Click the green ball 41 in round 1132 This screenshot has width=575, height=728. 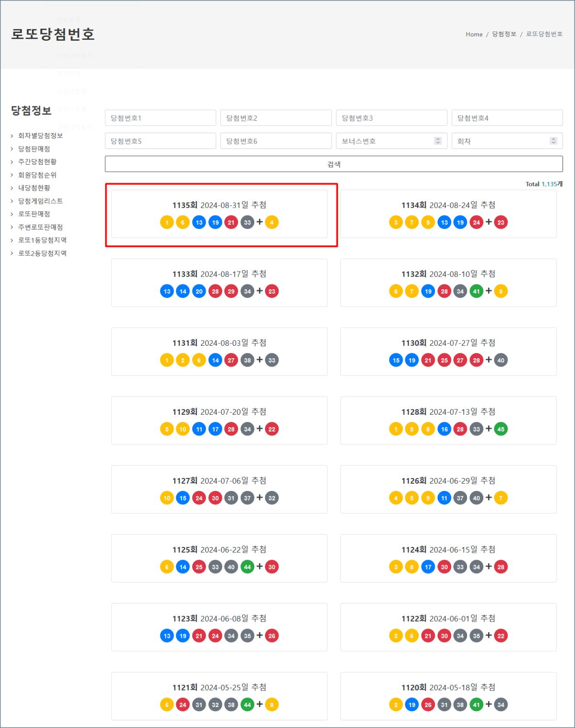[476, 291]
